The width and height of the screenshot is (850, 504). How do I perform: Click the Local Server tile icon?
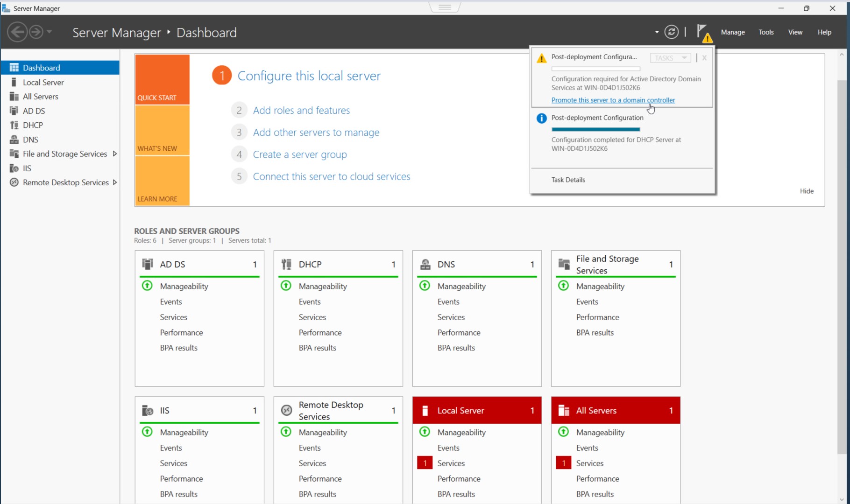(425, 410)
